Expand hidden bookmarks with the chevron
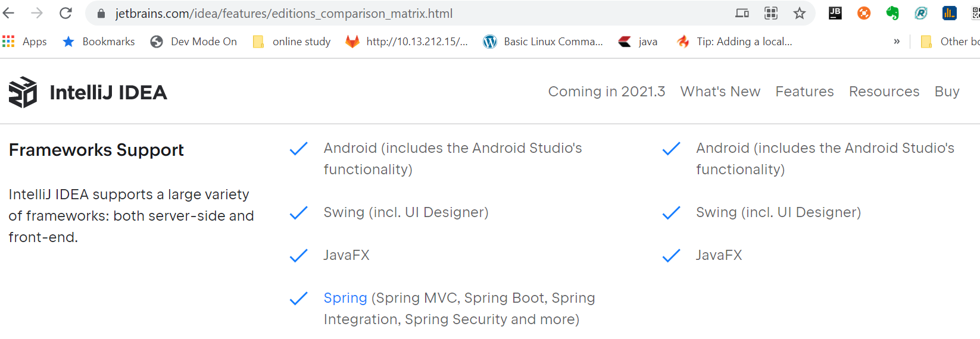The width and height of the screenshot is (980, 339). (897, 42)
